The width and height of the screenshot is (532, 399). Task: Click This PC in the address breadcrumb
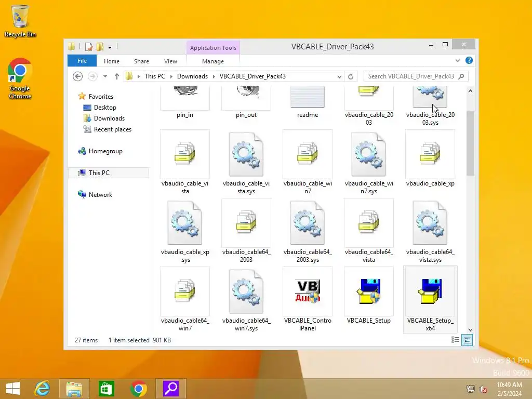pyautogui.click(x=155, y=76)
